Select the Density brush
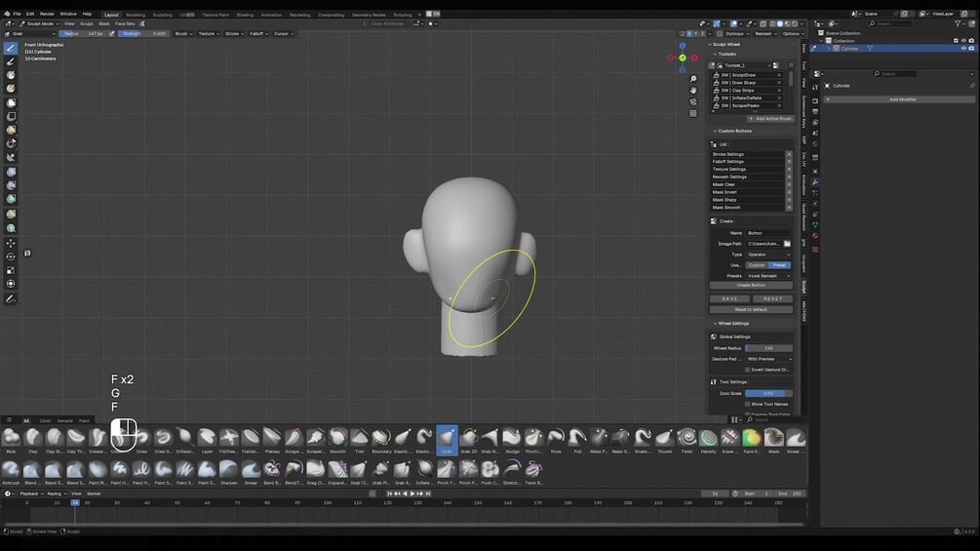Image resolution: width=980 pixels, height=551 pixels. (x=708, y=440)
